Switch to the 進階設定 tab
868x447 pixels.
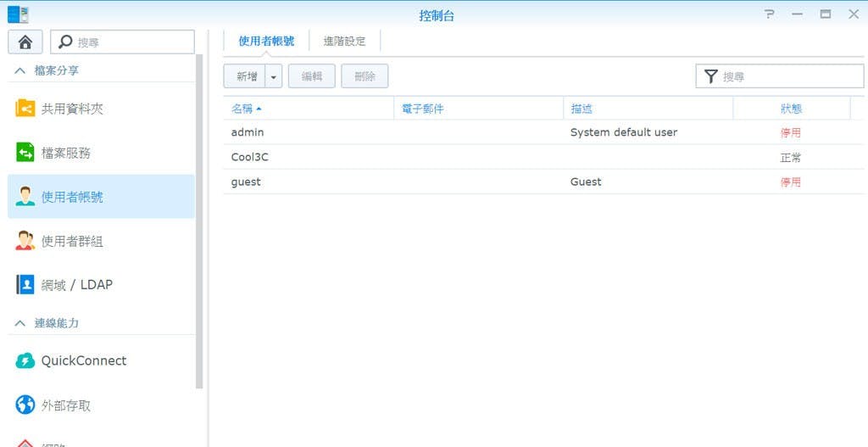[344, 41]
